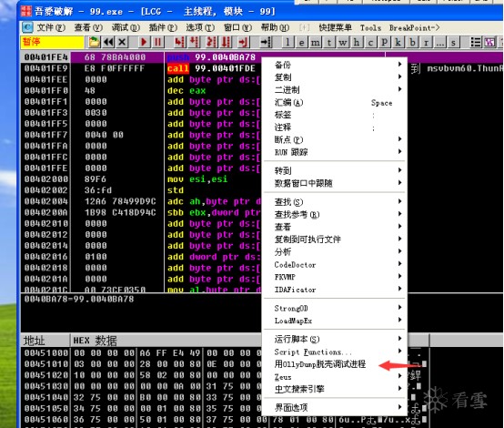Click the close program X toolbar icon
This screenshot has width=504, height=428.
(122, 42)
